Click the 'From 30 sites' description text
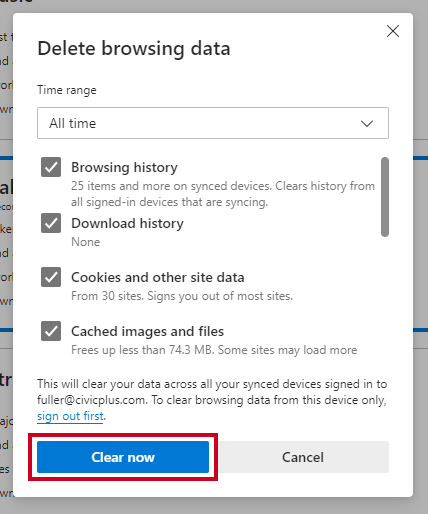428x514 pixels. point(182,296)
